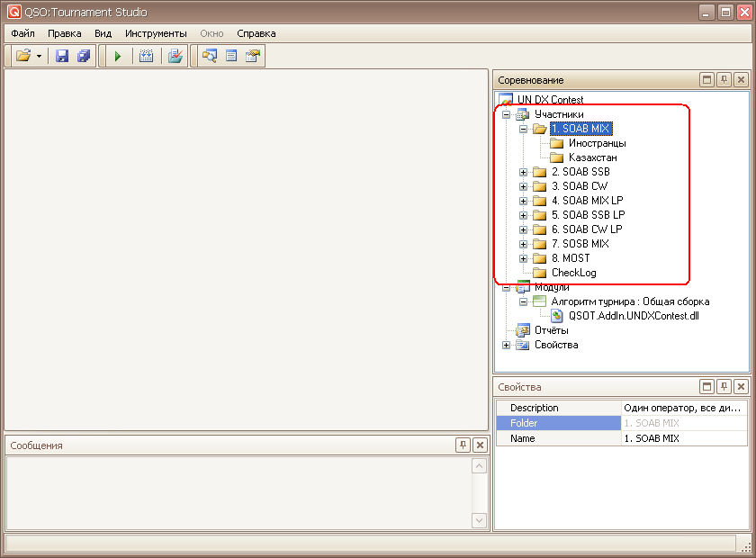
Task: Open the Справка menu
Action: 256,33
